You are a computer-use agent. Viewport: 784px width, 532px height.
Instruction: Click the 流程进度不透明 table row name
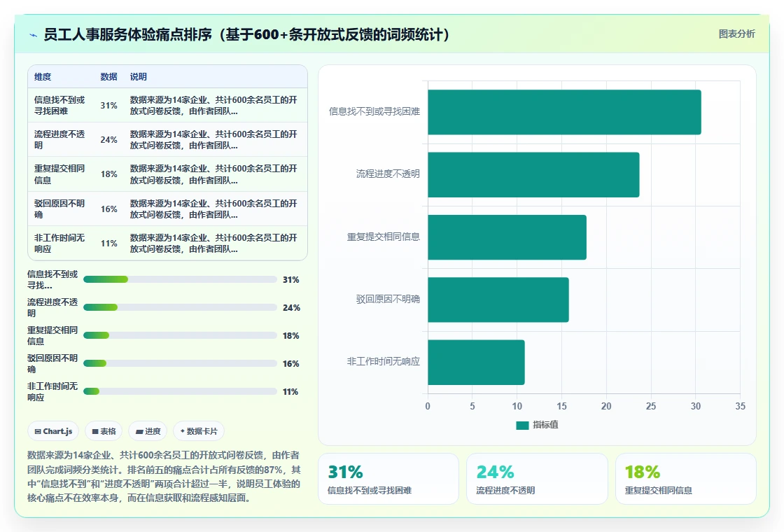(59, 140)
